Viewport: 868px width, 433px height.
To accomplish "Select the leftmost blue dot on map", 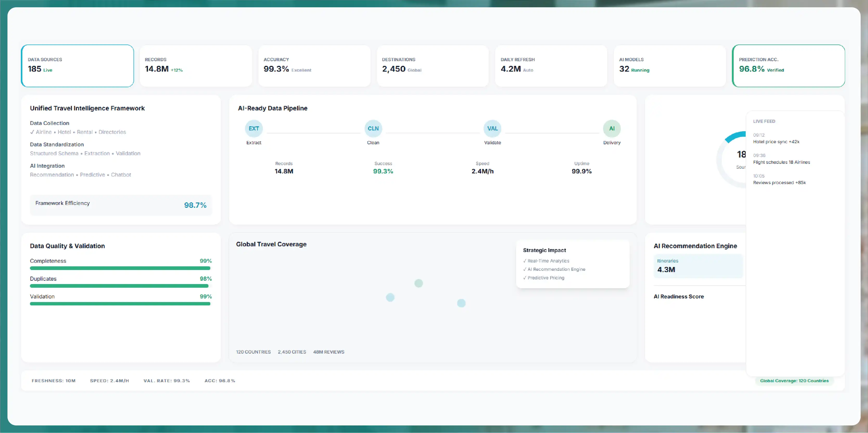I will [390, 297].
